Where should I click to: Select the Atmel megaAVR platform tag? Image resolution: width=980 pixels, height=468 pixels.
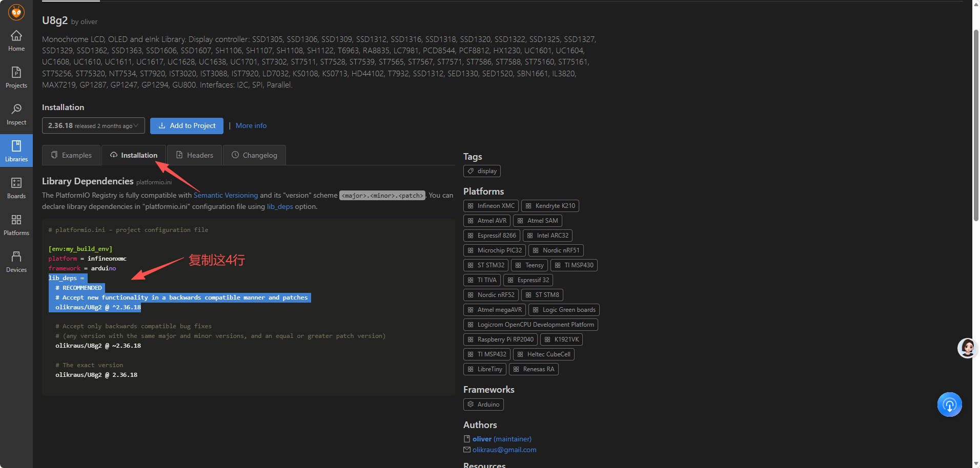(495, 310)
